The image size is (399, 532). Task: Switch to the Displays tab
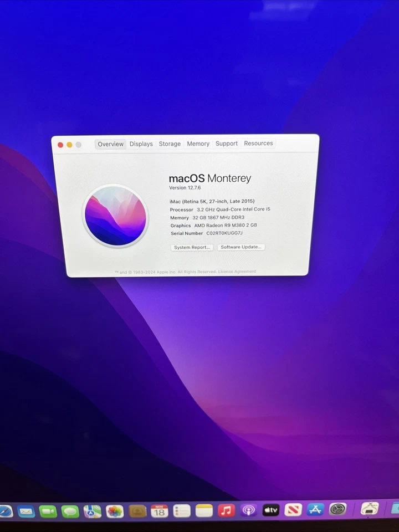pos(141,144)
